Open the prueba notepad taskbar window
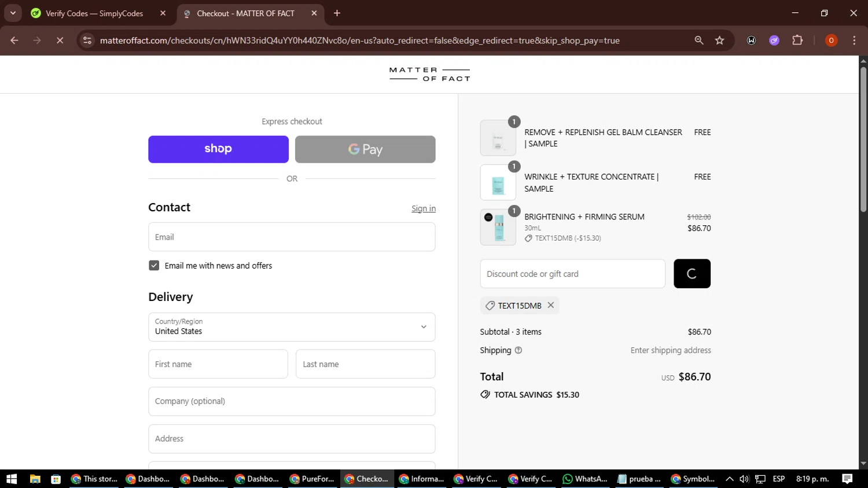The width and height of the screenshot is (868, 488). [639, 479]
